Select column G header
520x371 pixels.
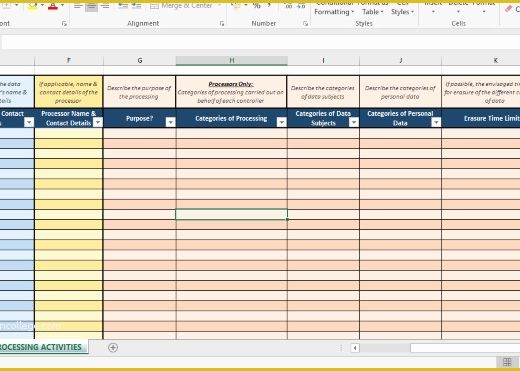pos(140,60)
